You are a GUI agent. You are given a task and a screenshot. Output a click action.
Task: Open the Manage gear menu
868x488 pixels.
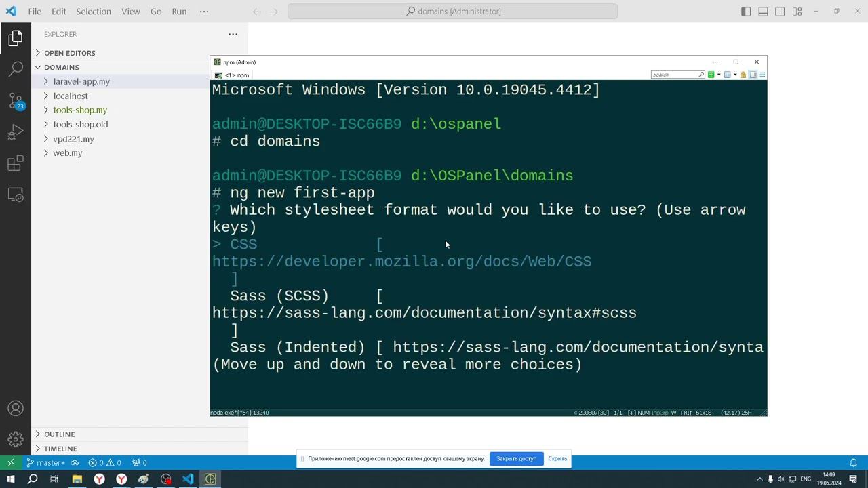click(x=16, y=440)
